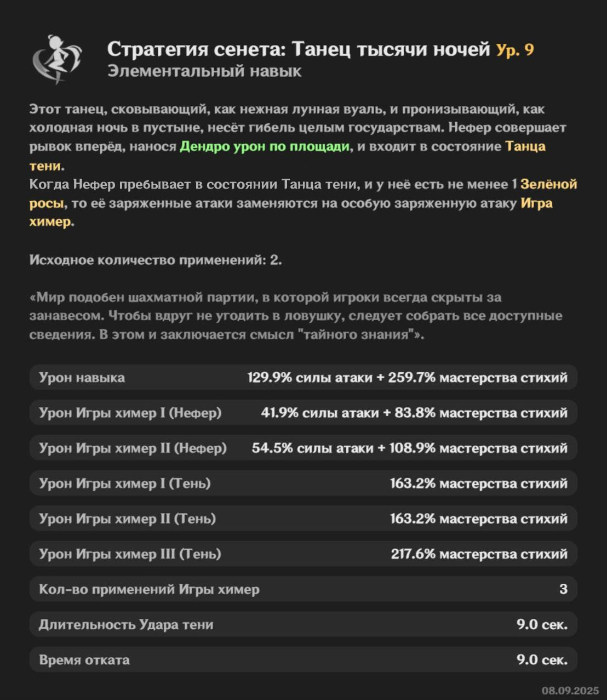Click the "Урон Игры химер II (Нефер)" row
This screenshot has height=700, width=607.
pyautogui.click(x=303, y=448)
